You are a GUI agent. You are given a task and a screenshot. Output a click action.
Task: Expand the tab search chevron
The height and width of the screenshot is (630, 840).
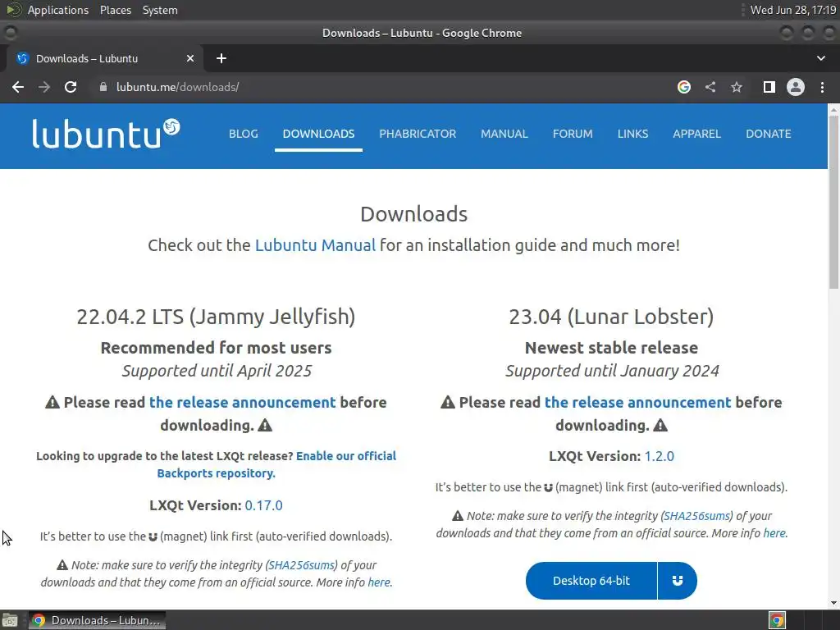tap(820, 58)
